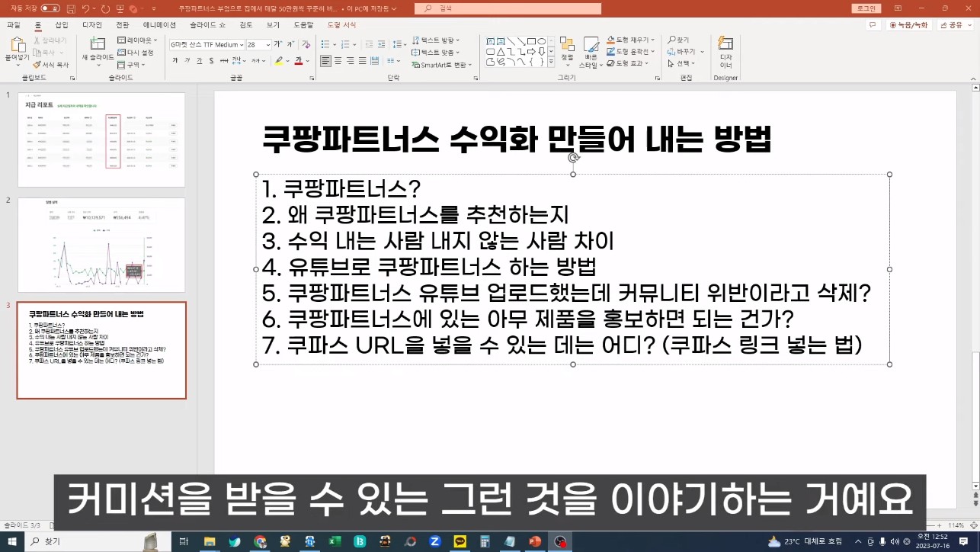Open the Shape Format (도형 서식) tab

coord(341,25)
